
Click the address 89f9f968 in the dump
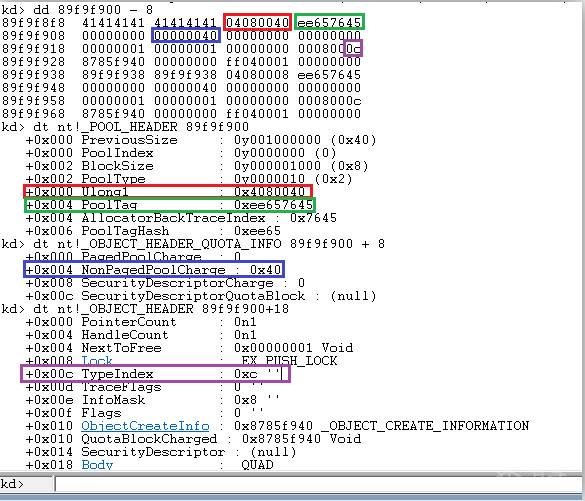34,113
